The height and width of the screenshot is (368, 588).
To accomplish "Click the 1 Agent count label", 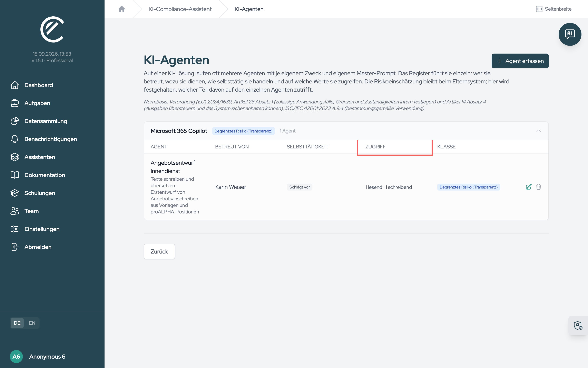I will tap(287, 131).
